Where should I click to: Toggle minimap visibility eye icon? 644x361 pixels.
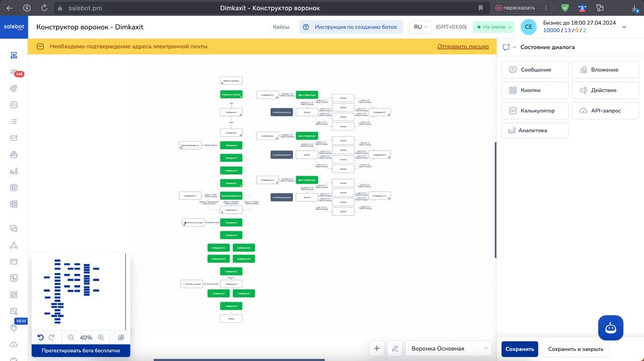[121, 337]
